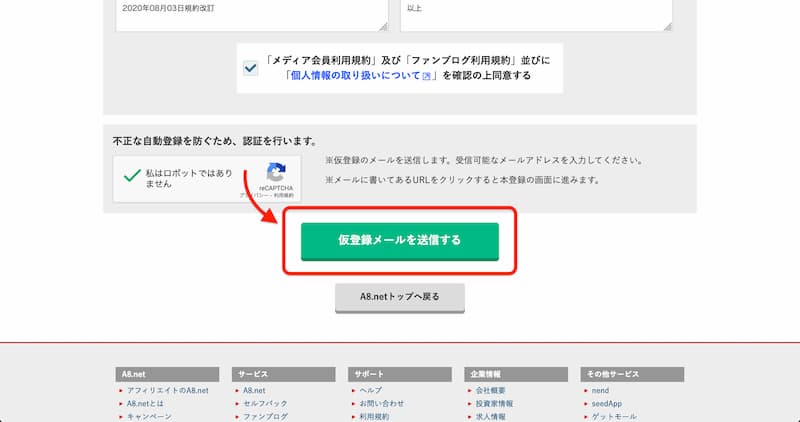Click inside the left terms textarea
Image resolution: width=800 pixels, height=422 pixels.
click(252, 15)
